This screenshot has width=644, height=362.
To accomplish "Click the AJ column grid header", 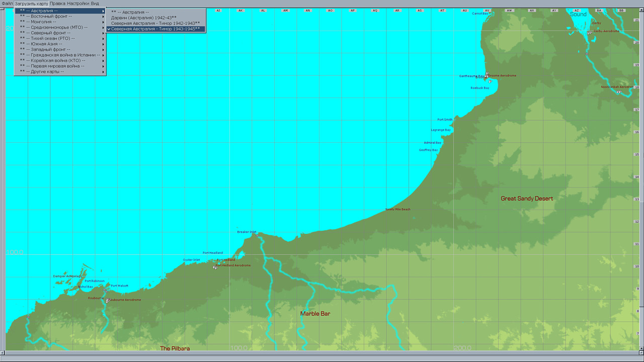I will coord(218,10).
